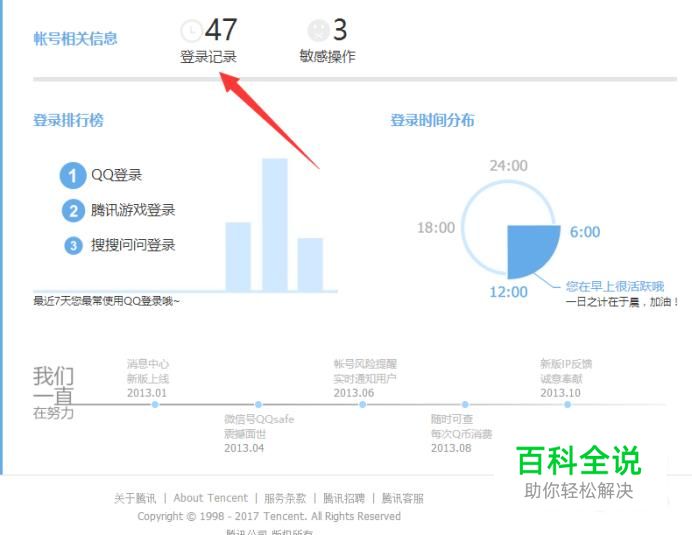The image size is (692, 535).
Task: Click 最近7天您最常使用QQ登录哦 caption
Action: click(106, 301)
